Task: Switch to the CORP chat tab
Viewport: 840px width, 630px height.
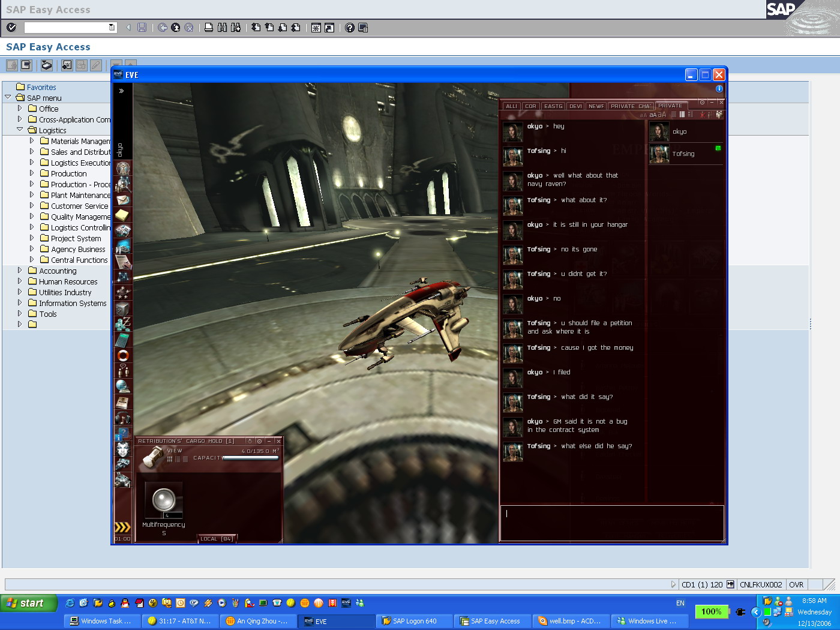Action: click(530, 106)
